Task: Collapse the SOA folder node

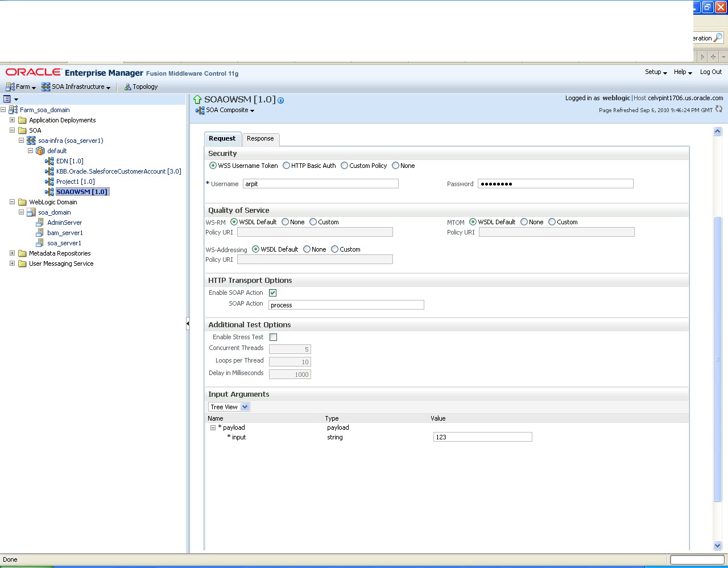Action: tap(12, 130)
